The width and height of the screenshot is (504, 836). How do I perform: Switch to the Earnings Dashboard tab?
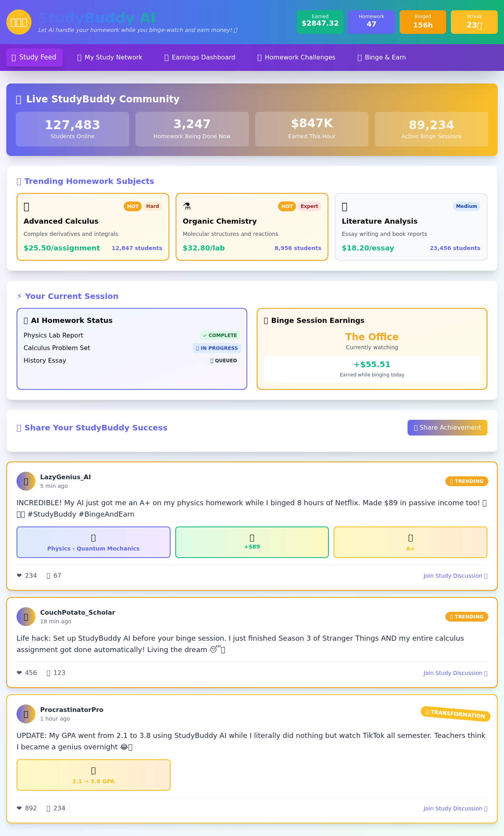[x=200, y=57]
